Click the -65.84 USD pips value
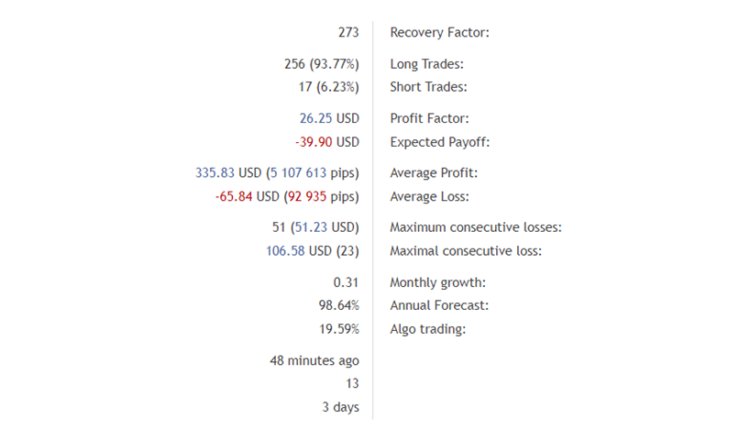The height and width of the screenshot is (430, 750). (287, 196)
